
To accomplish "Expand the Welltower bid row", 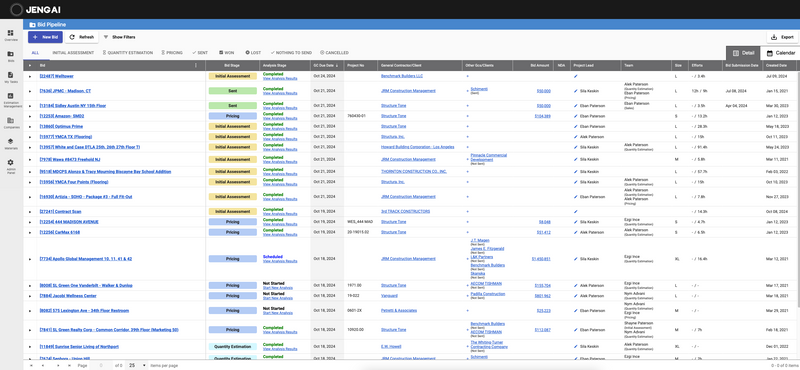I will coord(30,76).
